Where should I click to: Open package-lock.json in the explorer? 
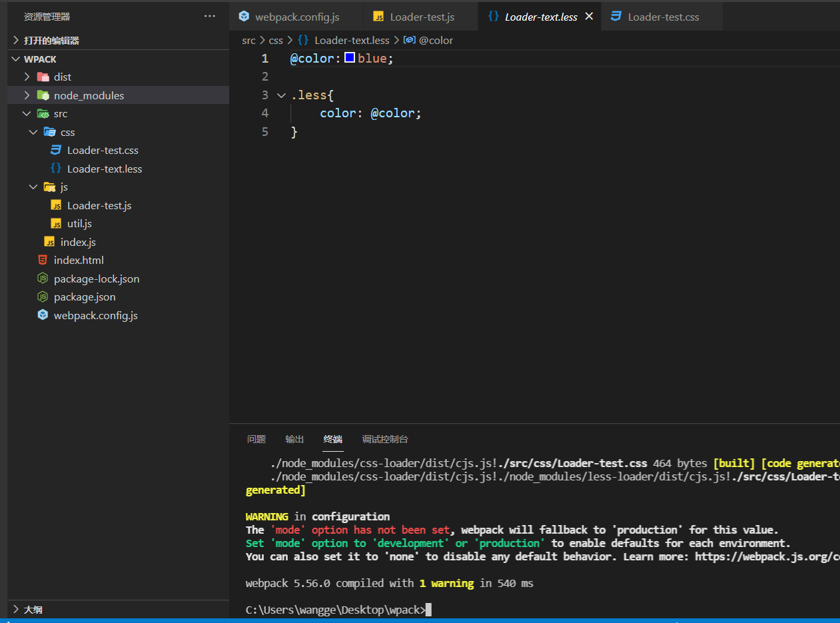pos(97,279)
